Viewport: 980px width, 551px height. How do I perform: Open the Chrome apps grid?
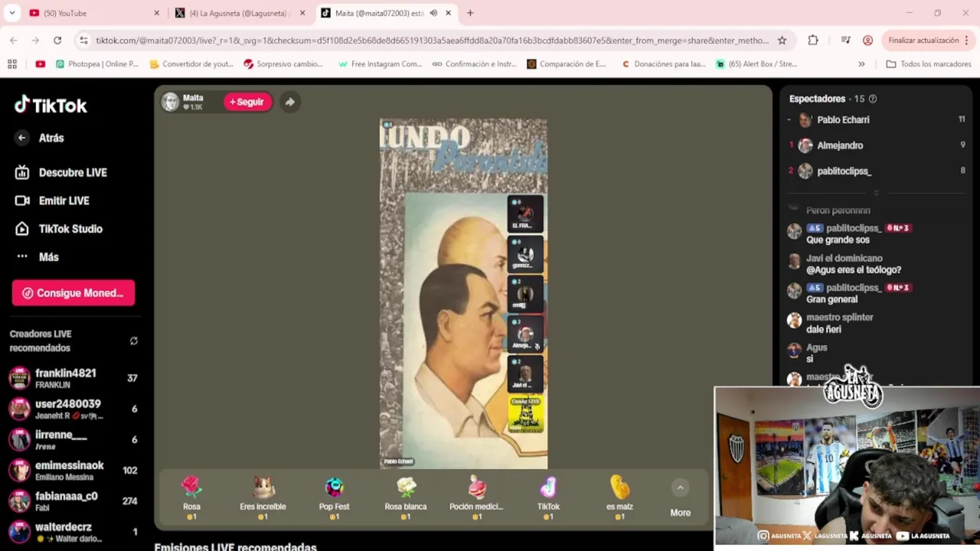click(x=11, y=64)
